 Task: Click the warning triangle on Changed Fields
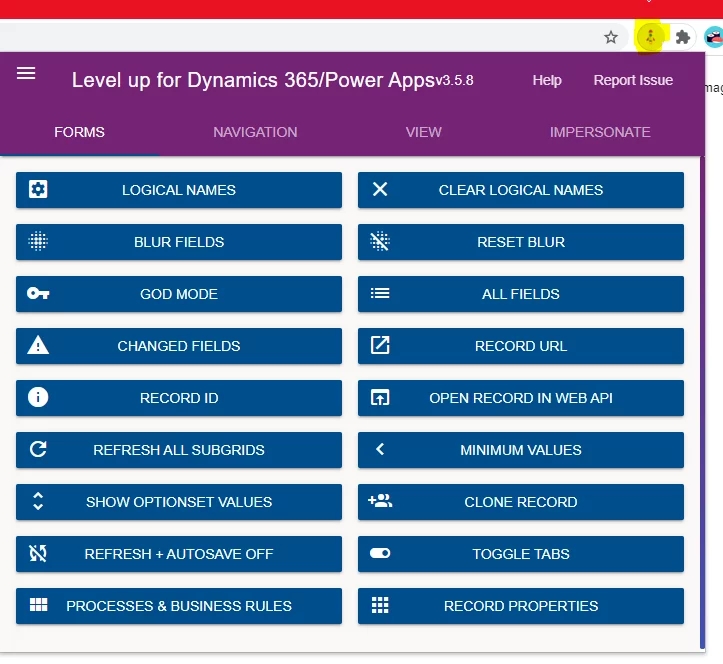pyautogui.click(x=38, y=345)
